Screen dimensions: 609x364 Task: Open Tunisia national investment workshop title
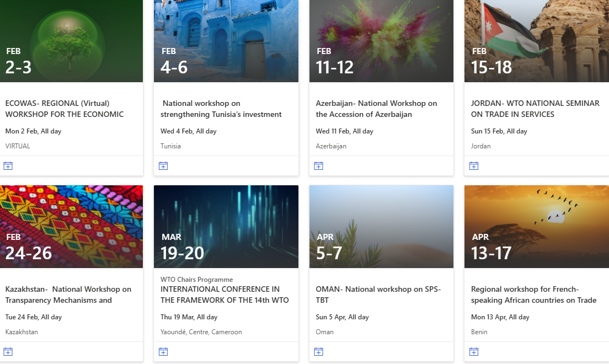pyautogui.click(x=221, y=109)
